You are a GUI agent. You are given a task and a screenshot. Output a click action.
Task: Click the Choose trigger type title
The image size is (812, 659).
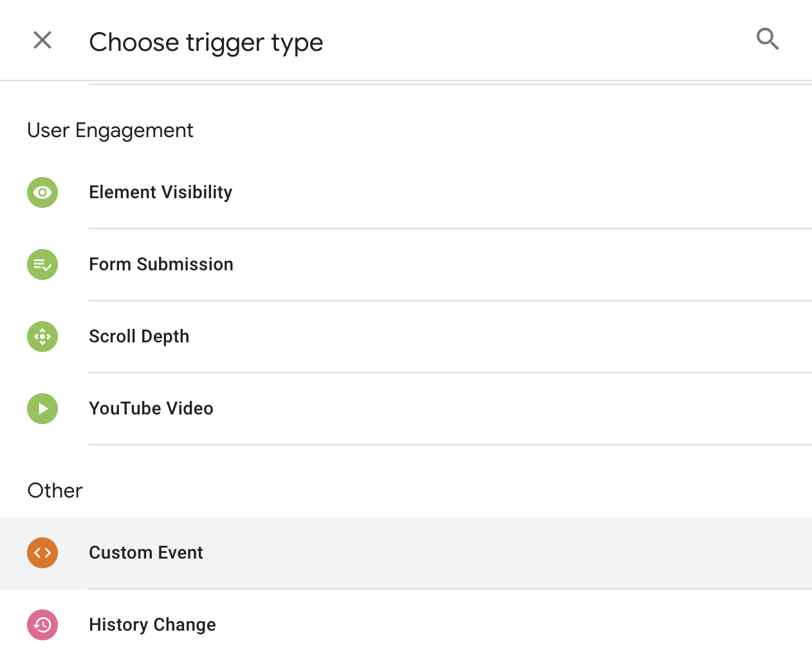[x=206, y=42]
